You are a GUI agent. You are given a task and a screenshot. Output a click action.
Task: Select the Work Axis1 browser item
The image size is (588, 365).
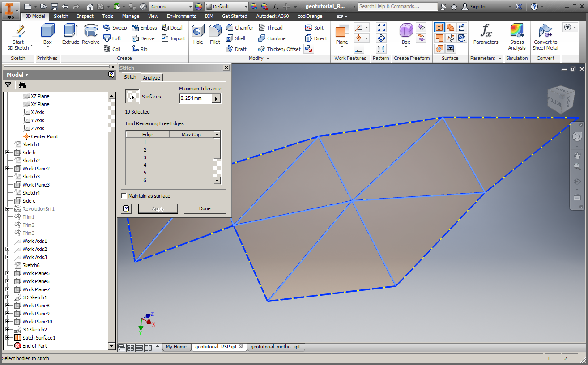tap(30, 241)
